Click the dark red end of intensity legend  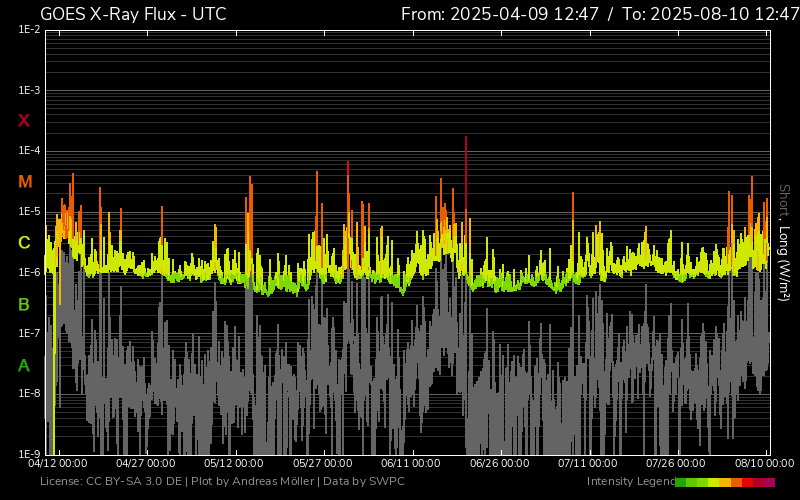769,482
